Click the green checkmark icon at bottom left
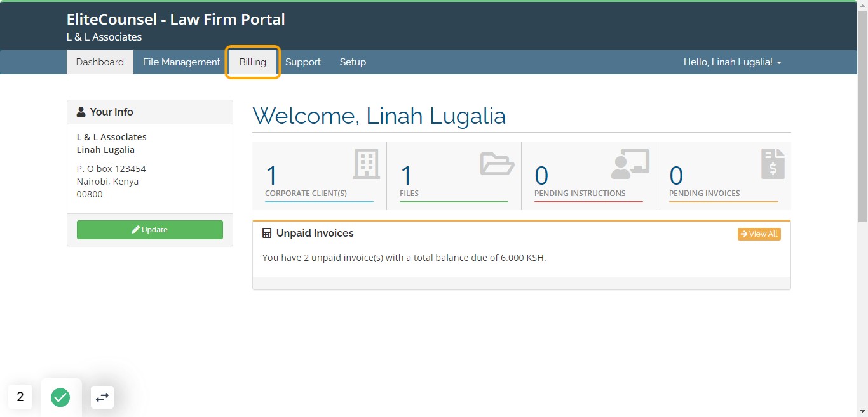The image size is (868, 417). coord(60,397)
